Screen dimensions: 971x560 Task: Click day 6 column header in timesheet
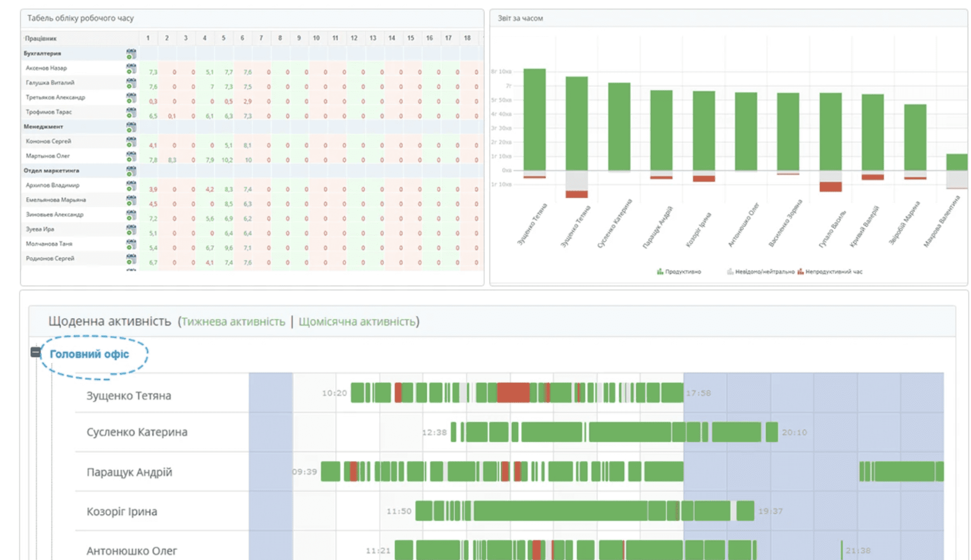(x=242, y=38)
